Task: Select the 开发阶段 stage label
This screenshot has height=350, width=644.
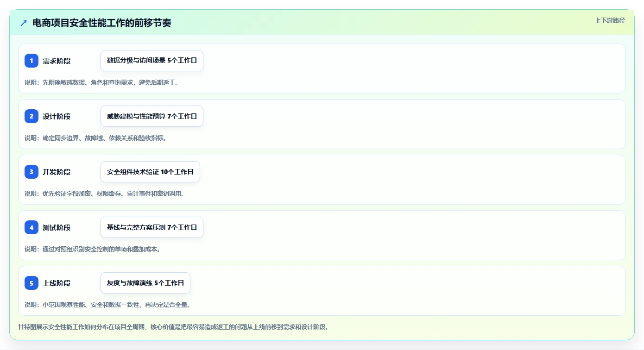Action: (57, 172)
